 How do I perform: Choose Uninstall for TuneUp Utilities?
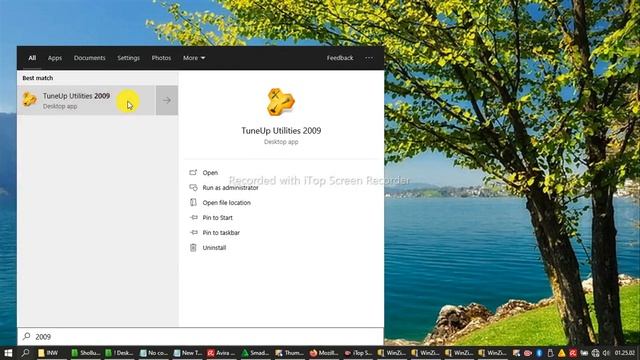pos(214,248)
